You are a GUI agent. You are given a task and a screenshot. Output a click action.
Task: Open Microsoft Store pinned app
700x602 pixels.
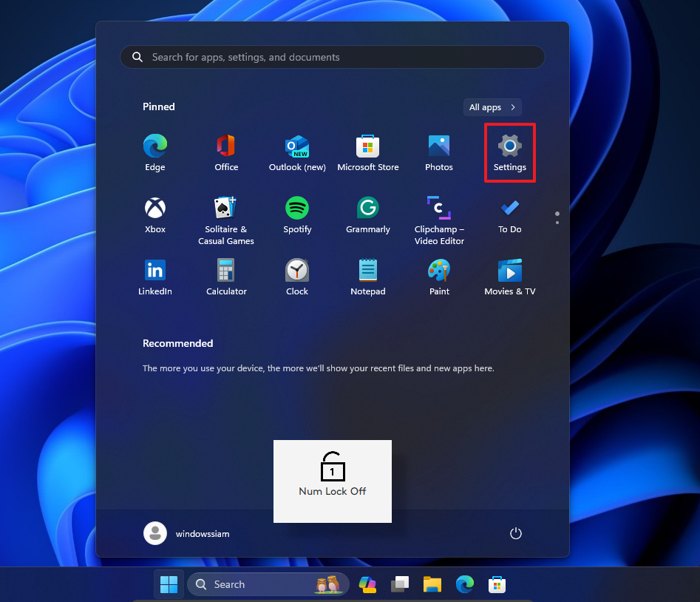click(368, 153)
